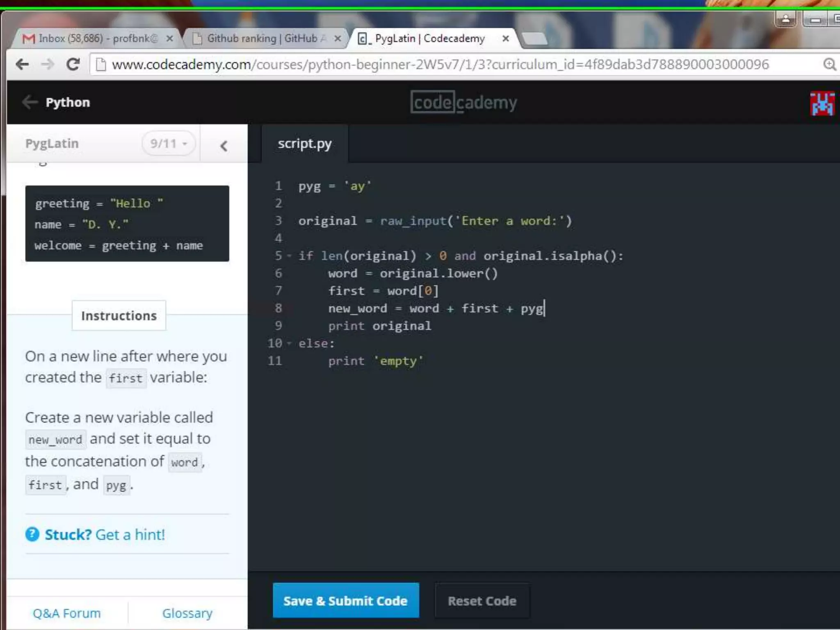Collapse the instructions sidebar with chevron
840x630 pixels.
point(224,146)
